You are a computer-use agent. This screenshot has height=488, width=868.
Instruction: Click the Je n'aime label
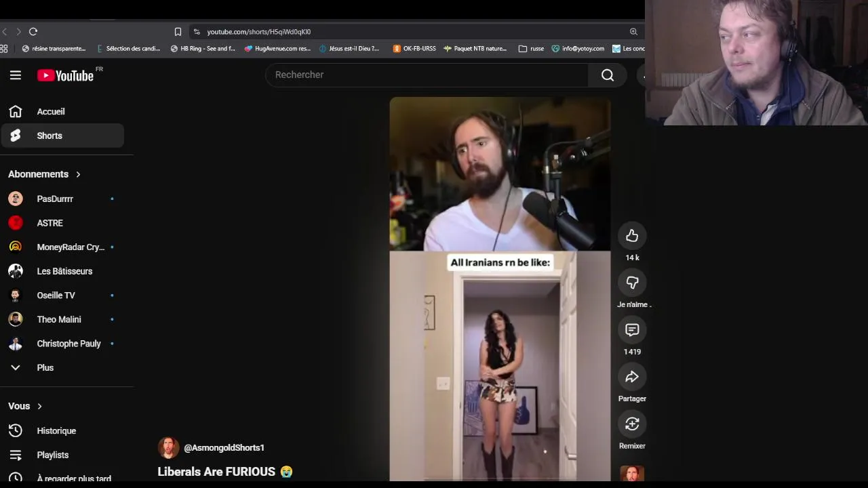[x=634, y=305]
